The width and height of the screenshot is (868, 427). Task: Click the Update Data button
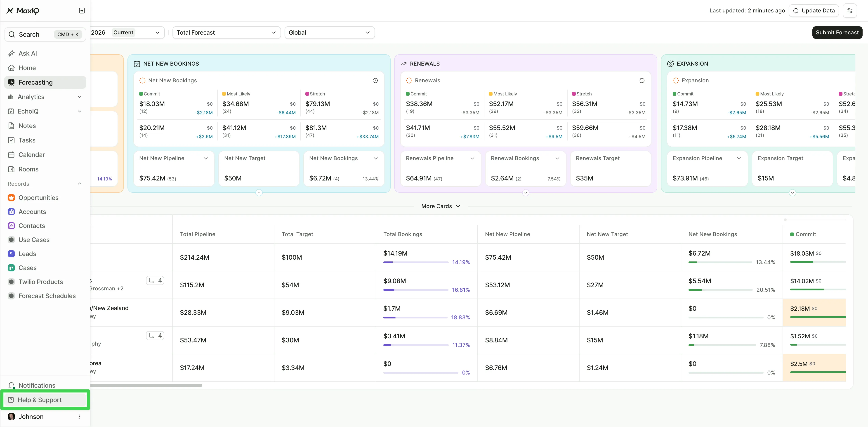[x=814, y=11]
